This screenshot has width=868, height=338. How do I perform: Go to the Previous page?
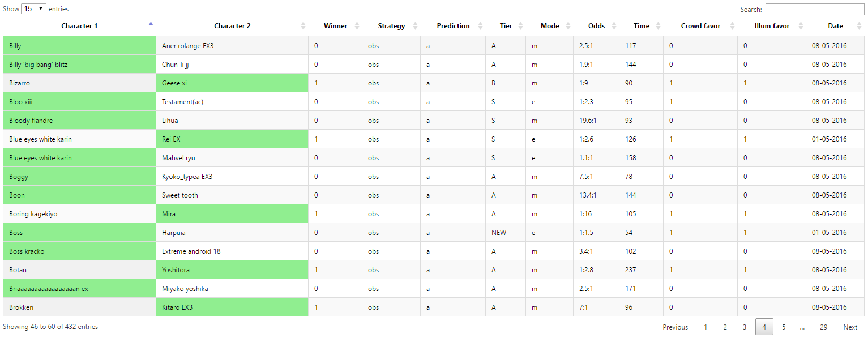tap(675, 327)
